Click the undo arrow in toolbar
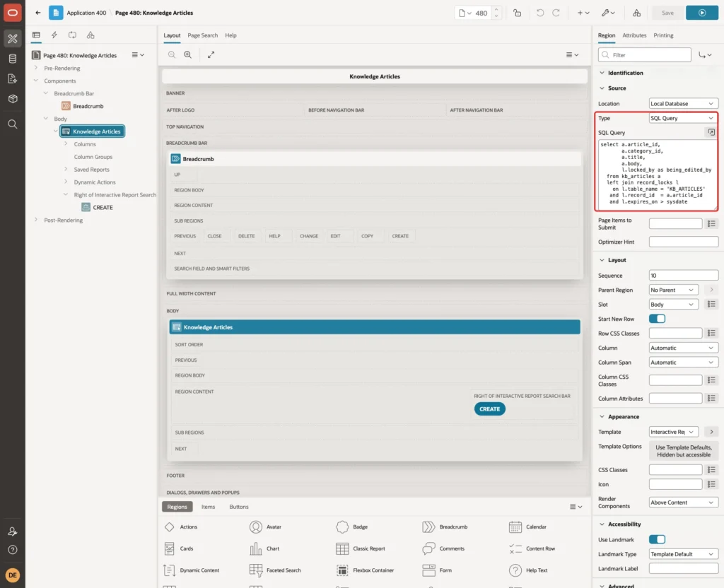 click(x=539, y=13)
